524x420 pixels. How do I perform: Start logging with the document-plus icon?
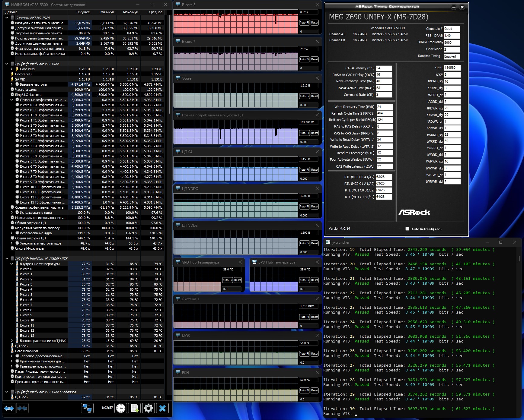(x=134, y=408)
